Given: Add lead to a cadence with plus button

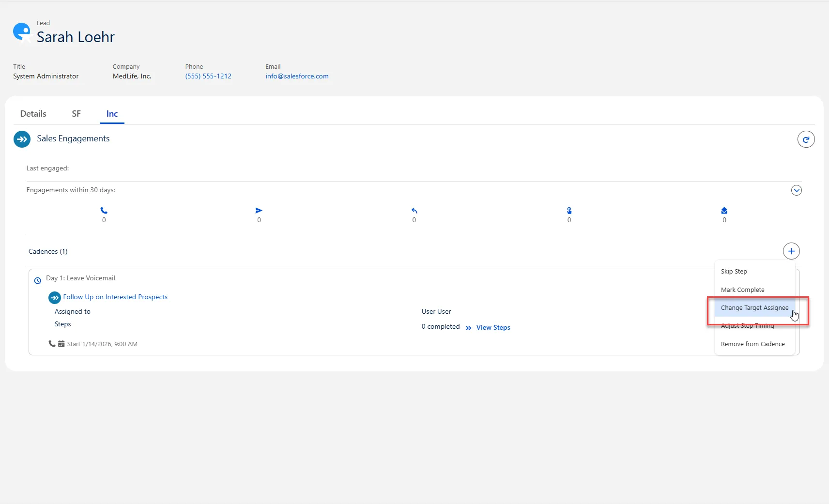Looking at the screenshot, I should pyautogui.click(x=791, y=251).
